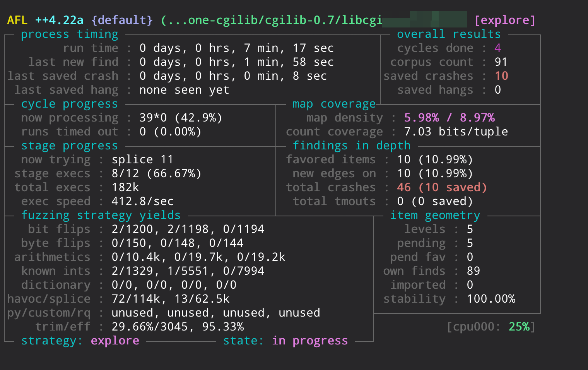Expand the process timing panel

70,34
